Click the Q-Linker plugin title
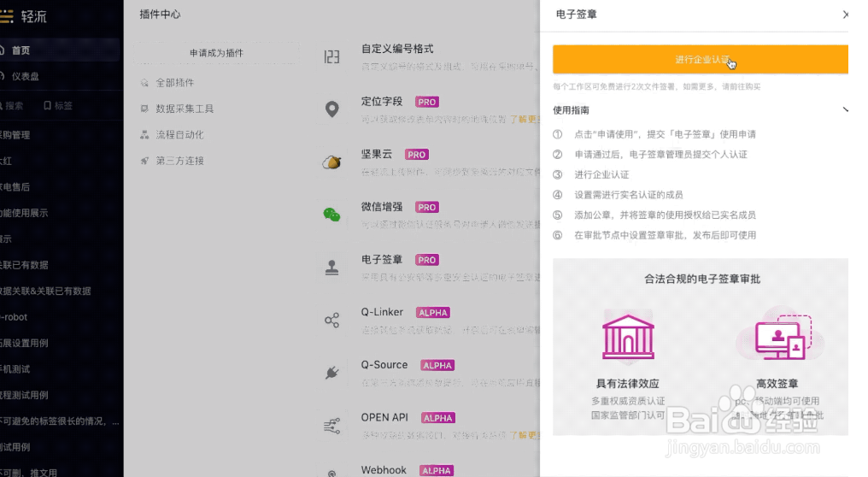 pyautogui.click(x=382, y=312)
